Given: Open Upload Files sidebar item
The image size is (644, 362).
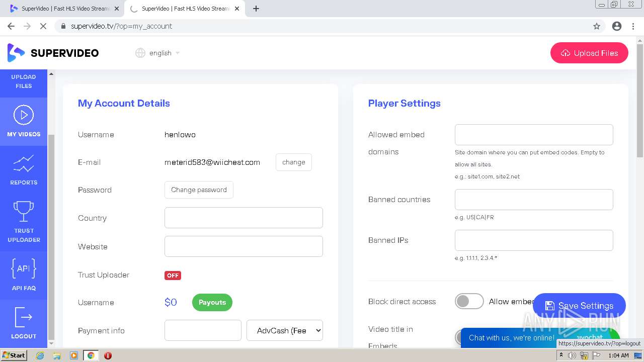Looking at the screenshot, I should point(24,81).
